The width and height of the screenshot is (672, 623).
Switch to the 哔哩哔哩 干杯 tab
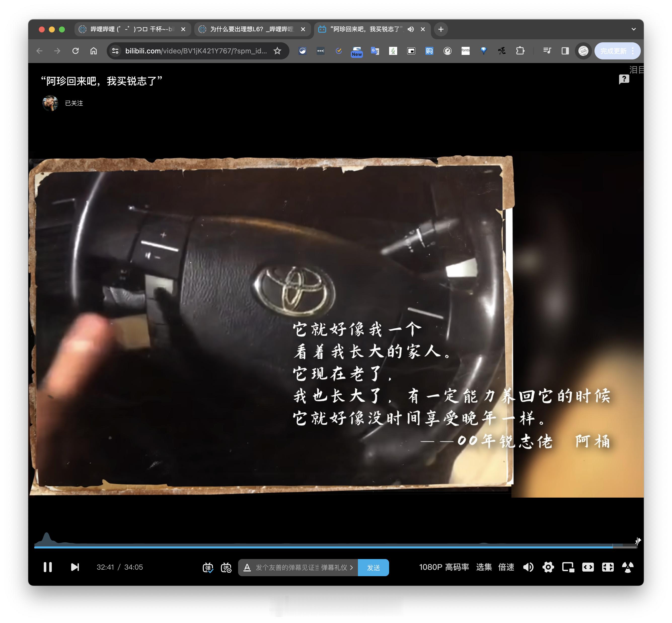[131, 29]
